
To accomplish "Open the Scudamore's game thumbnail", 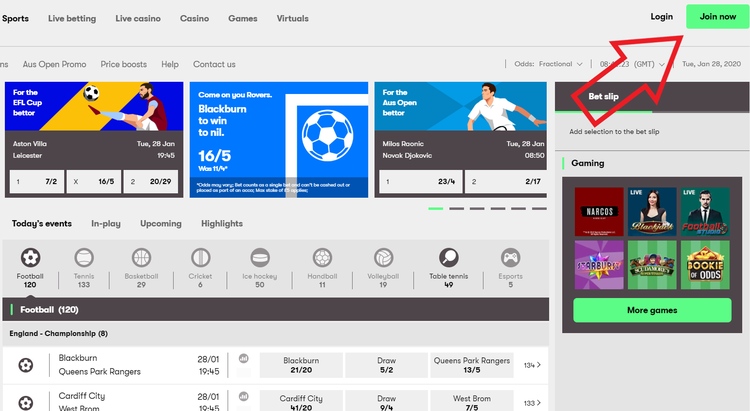I will click(x=652, y=265).
